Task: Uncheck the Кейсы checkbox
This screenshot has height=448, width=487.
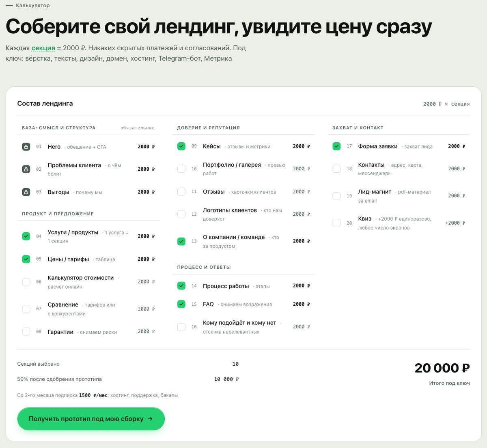Action: pos(181,146)
